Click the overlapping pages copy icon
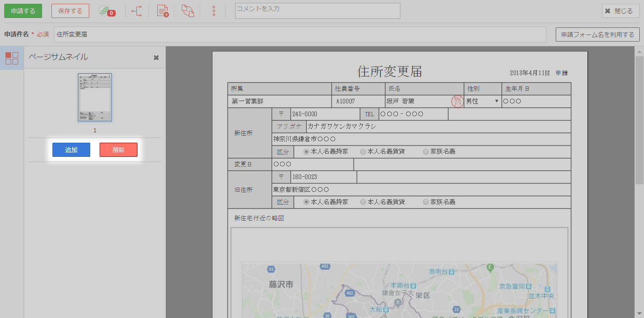Viewport: 644px width, 318px height. [x=188, y=11]
